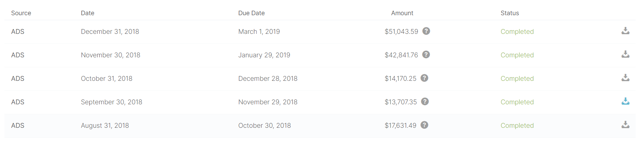Sort by the Amount column header
The width and height of the screenshot is (644, 144).
click(402, 13)
